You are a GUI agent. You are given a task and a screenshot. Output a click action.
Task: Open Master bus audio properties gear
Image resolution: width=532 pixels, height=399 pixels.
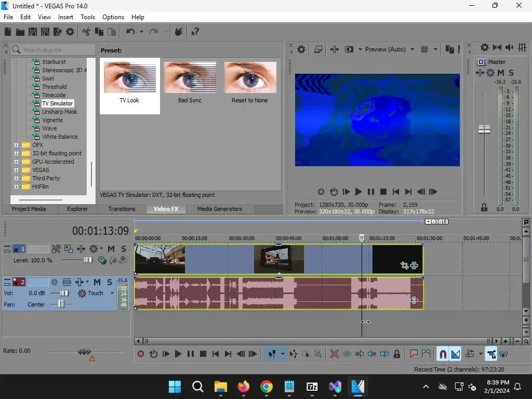pyautogui.click(x=485, y=47)
